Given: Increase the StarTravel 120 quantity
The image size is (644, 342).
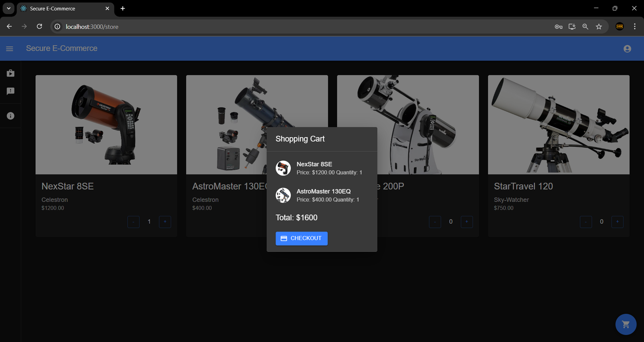Looking at the screenshot, I should pyautogui.click(x=617, y=222).
